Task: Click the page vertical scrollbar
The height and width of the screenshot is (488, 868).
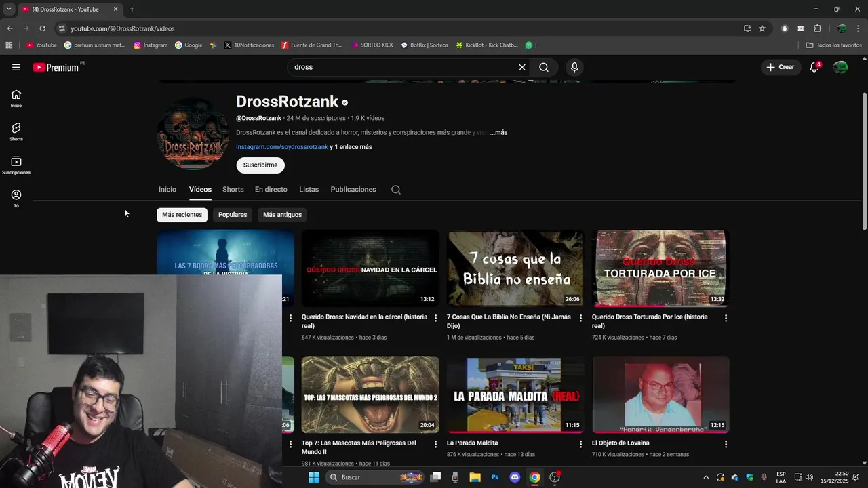Action: [x=864, y=163]
